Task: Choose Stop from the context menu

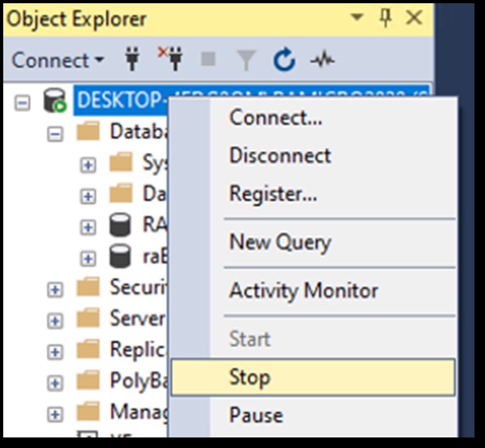Action: [x=313, y=377]
